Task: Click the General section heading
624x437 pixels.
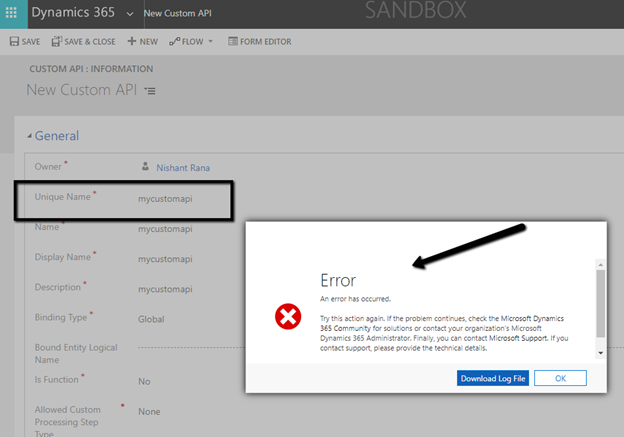Action: point(57,136)
